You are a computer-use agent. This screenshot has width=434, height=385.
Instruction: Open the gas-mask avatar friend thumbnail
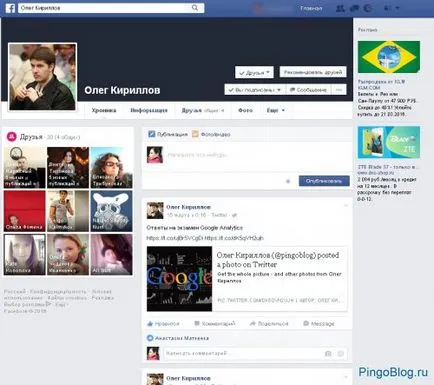(111, 211)
